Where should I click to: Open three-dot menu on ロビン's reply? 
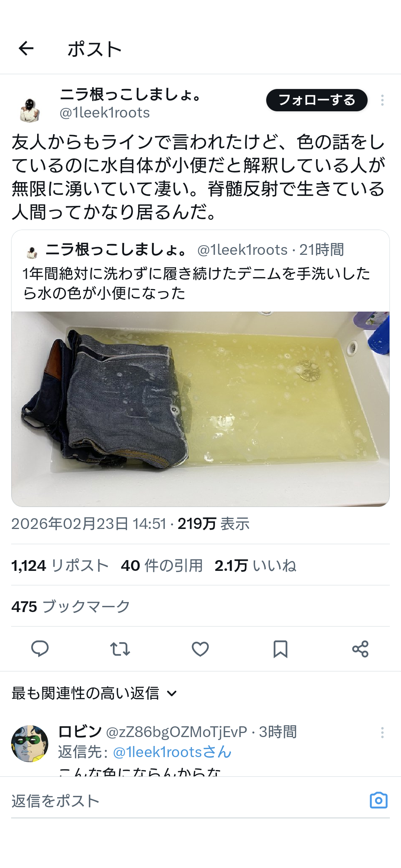[382, 732]
